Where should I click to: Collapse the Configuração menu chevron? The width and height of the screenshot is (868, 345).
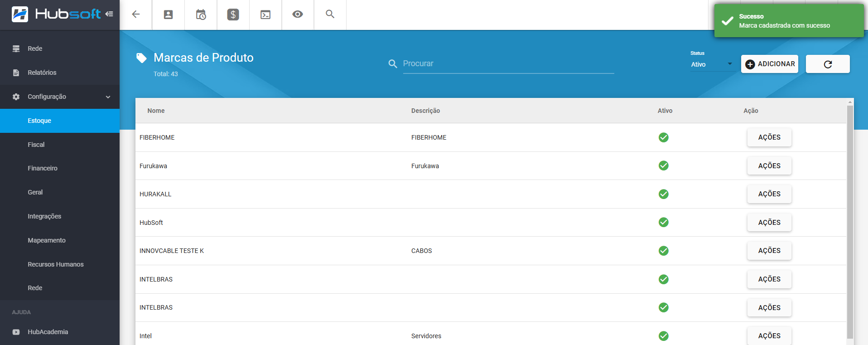click(108, 97)
